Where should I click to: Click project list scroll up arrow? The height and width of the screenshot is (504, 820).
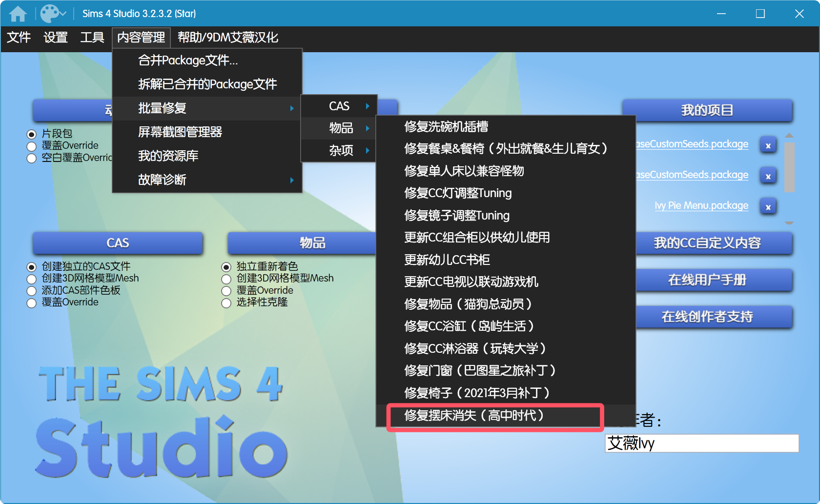[x=789, y=136]
